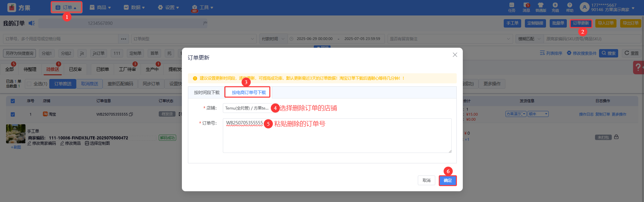Open the 消息 messages icon
644x202 pixels.
(526, 5)
